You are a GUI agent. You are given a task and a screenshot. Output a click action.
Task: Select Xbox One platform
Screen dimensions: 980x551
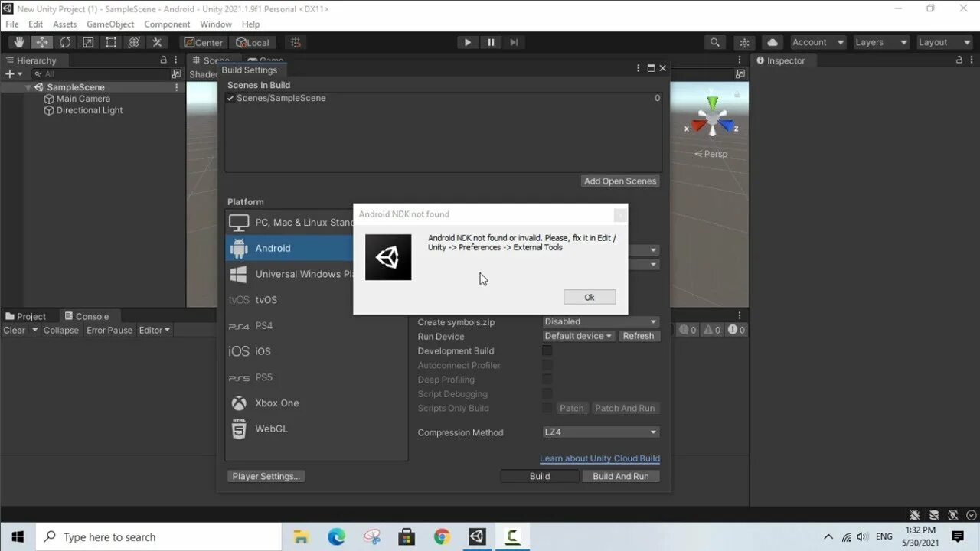click(x=317, y=403)
